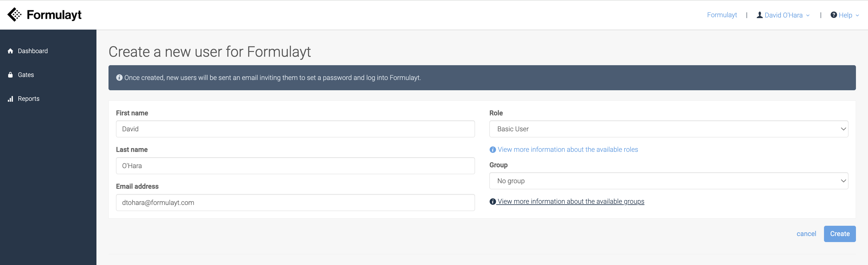Click the 'Group' field label
This screenshot has height=265, width=868.
(498, 165)
